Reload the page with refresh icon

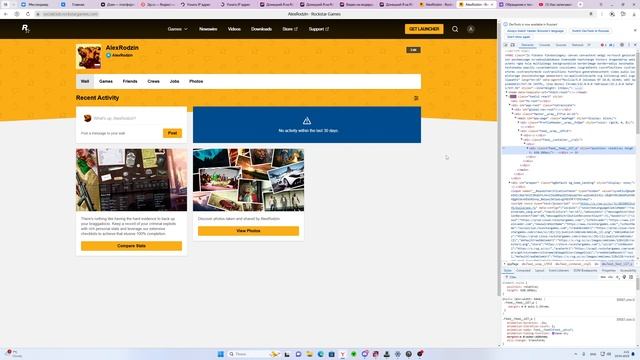(28, 14)
